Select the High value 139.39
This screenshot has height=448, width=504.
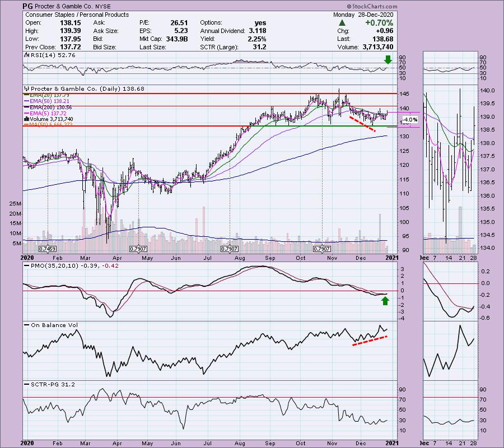click(71, 31)
